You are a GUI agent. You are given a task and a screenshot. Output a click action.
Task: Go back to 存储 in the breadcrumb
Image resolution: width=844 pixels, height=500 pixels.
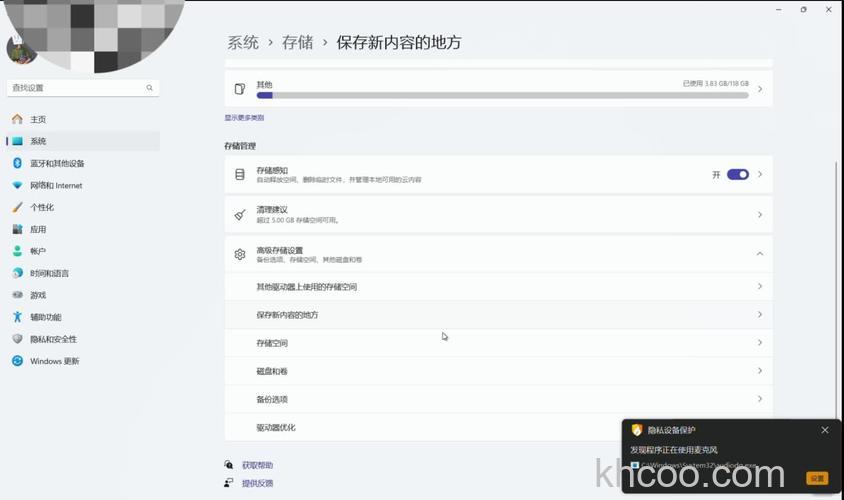tap(298, 43)
